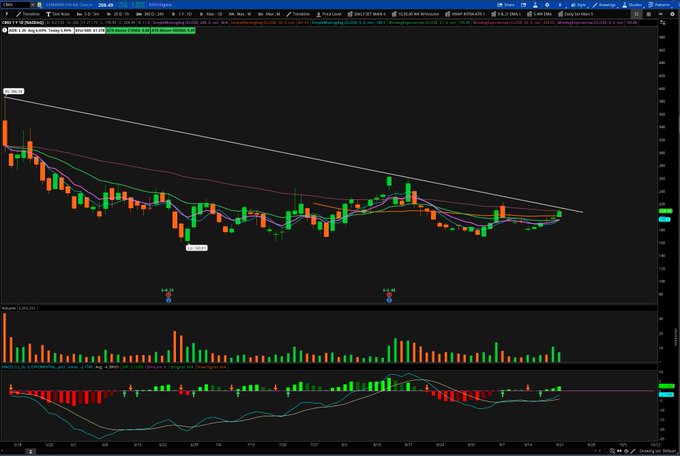Load the 10,30,40 WK W/Volume study set
Image resolution: width=680 pixels, height=456 pixels.
pyautogui.click(x=415, y=14)
